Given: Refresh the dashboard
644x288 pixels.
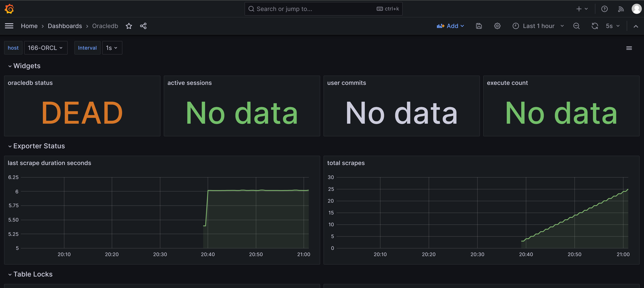Looking at the screenshot, I should click(x=595, y=26).
